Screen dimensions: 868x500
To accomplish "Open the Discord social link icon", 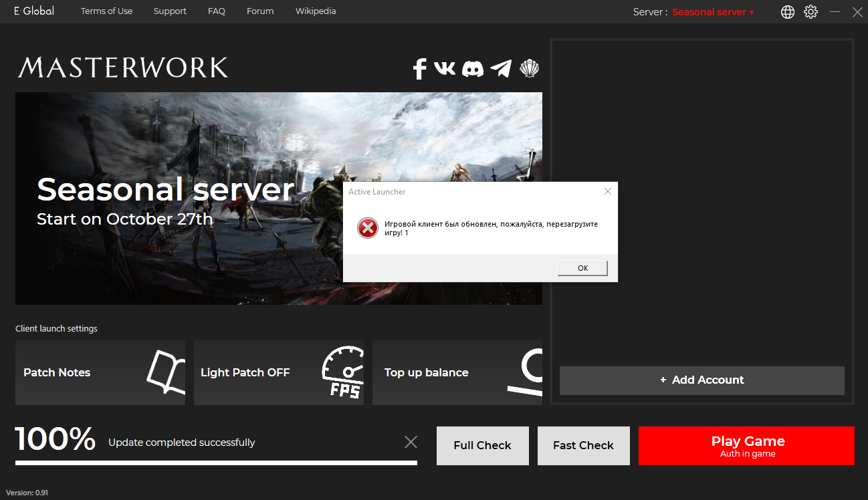I will click(473, 68).
